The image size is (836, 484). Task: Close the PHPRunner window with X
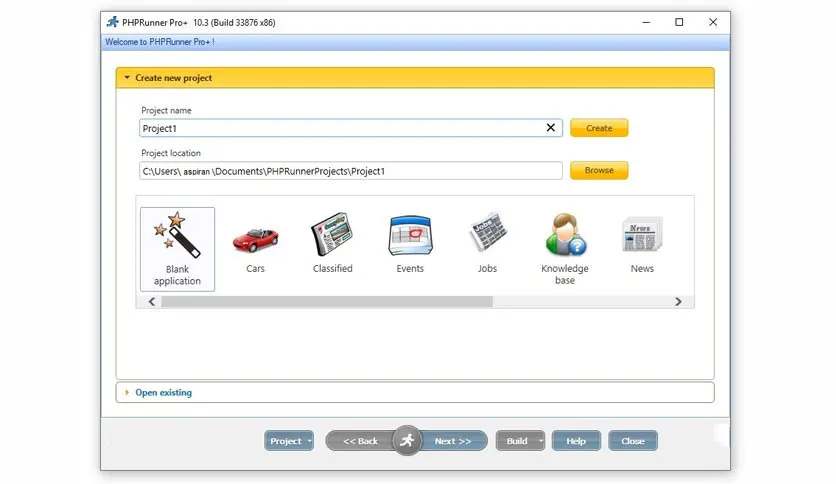[713, 22]
